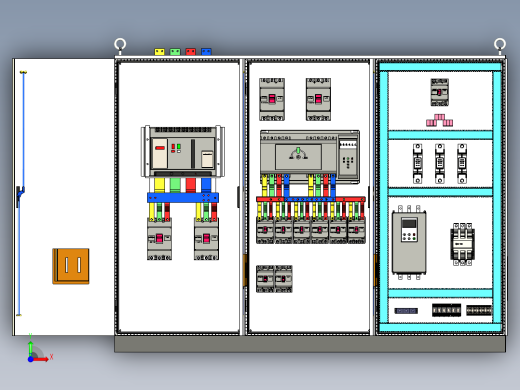Pick the red busbar terminal on cabinet roof
The width and height of the screenshot is (520, 390).
click(191, 52)
